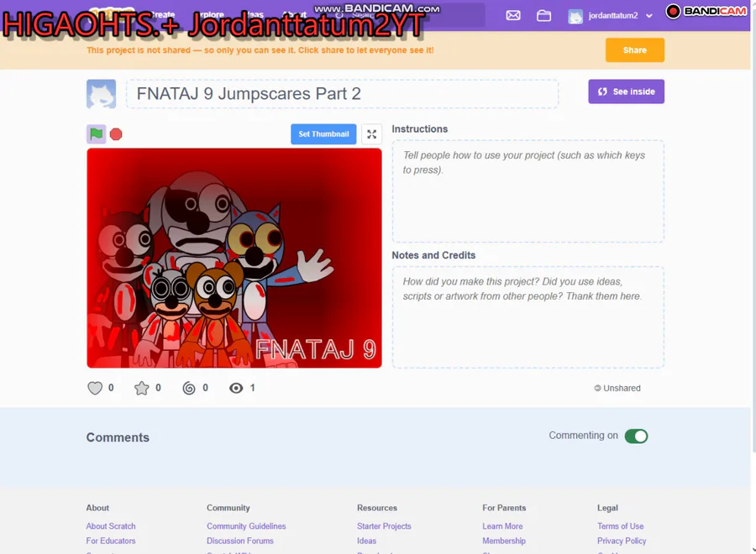Click the Set Thumbnail button

point(323,134)
